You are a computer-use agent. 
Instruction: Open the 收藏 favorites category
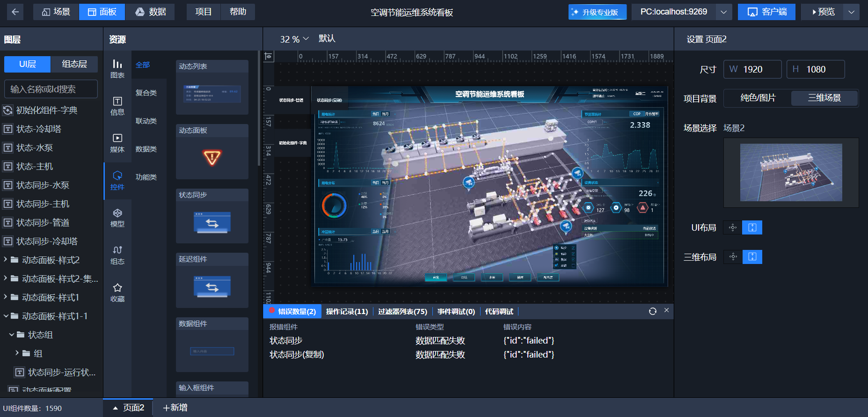pos(117,293)
